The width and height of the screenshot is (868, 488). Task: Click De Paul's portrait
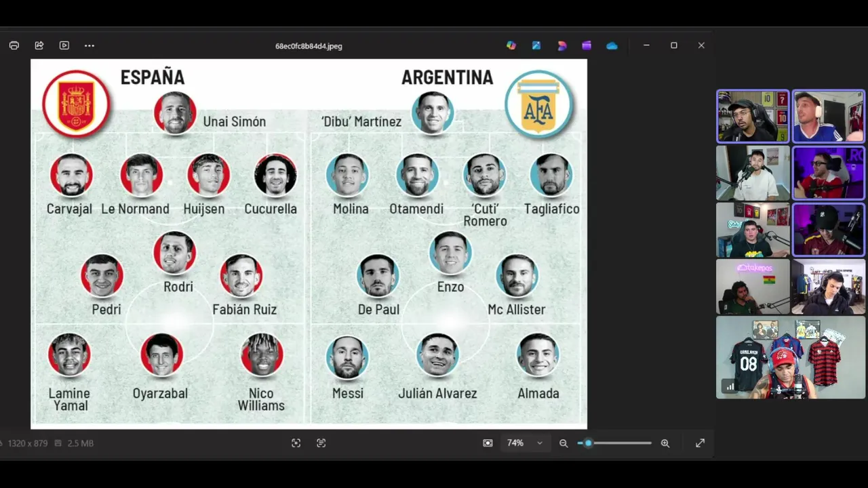[378, 275]
